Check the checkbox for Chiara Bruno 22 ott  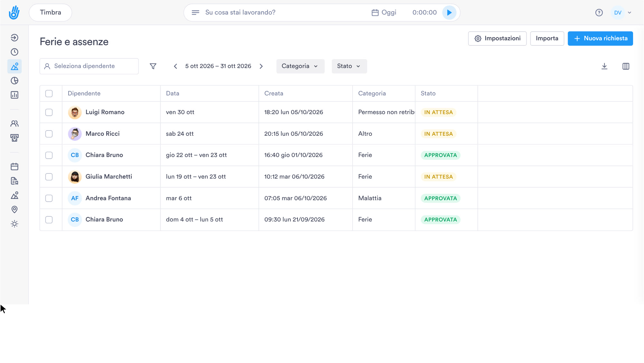click(49, 155)
